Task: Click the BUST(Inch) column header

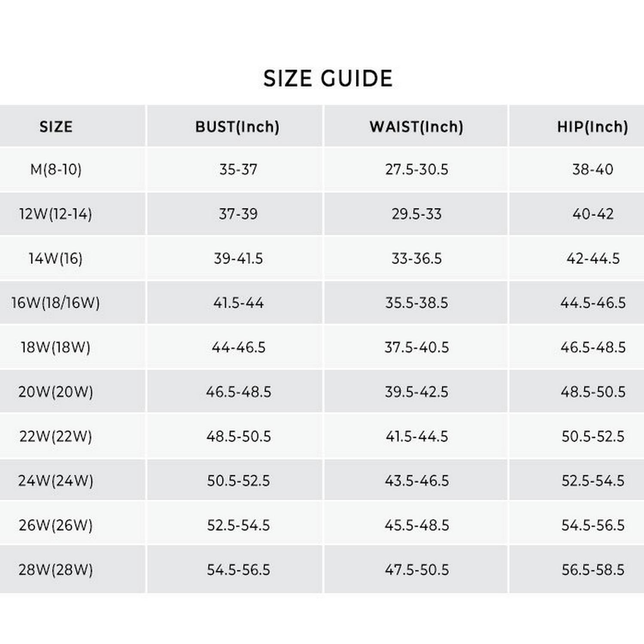Action: 237,127
